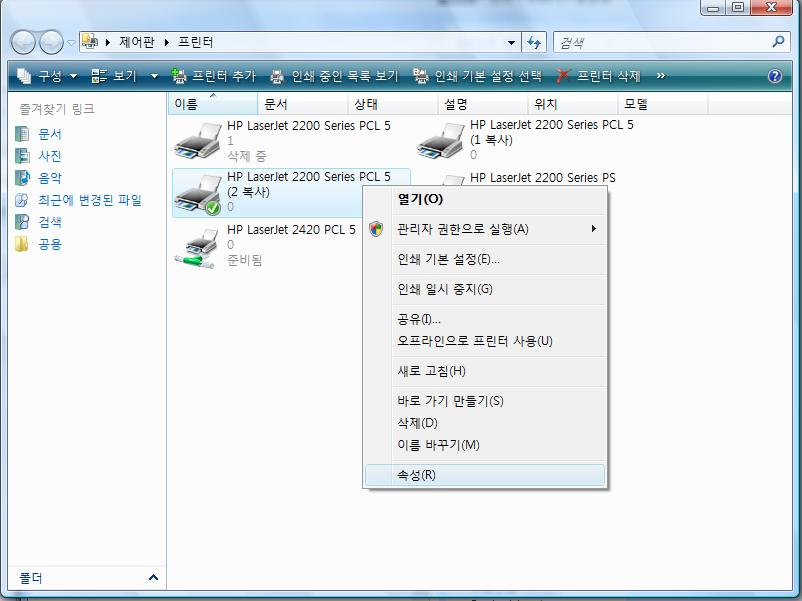802x601 pixels.
Task: Open Help using the question mark icon
Action: (775, 76)
